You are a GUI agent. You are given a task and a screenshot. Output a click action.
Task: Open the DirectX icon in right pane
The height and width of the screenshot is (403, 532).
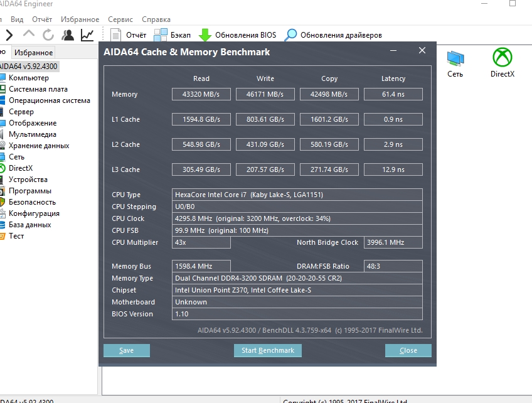tap(502, 63)
